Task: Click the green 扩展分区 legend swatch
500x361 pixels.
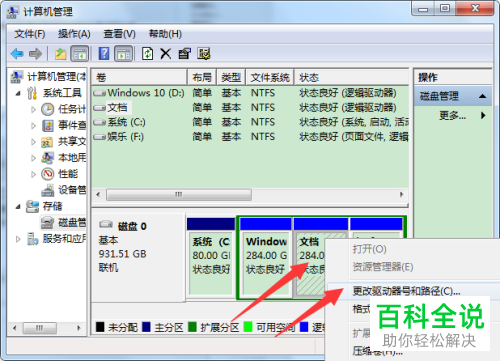Action: click(x=192, y=327)
